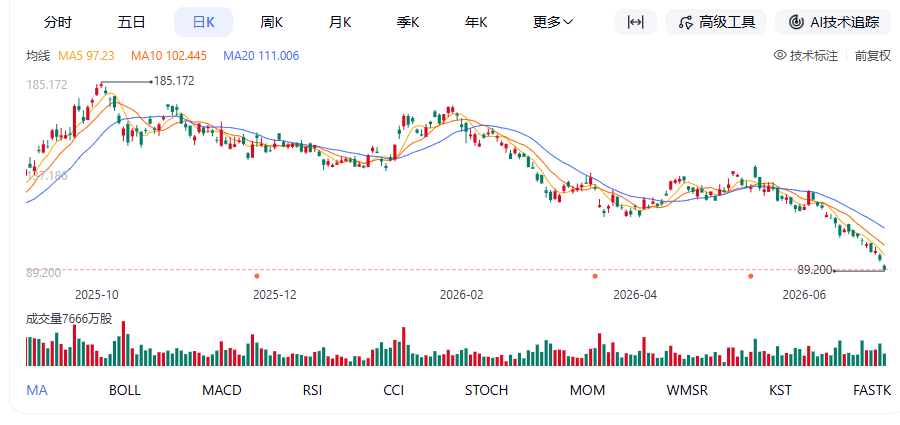Toggle 技术标注 eye visibility

click(779, 55)
